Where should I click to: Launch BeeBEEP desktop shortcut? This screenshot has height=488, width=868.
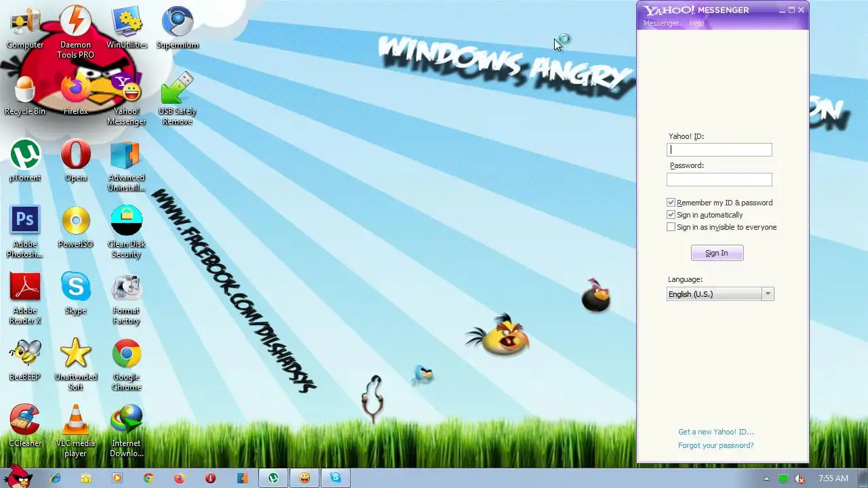coord(25,361)
